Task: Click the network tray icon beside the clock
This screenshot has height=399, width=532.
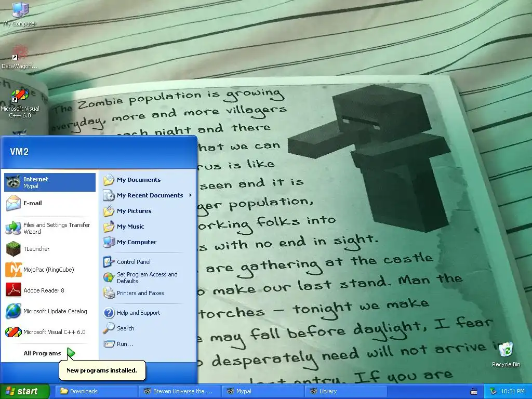Action: (x=494, y=392)
